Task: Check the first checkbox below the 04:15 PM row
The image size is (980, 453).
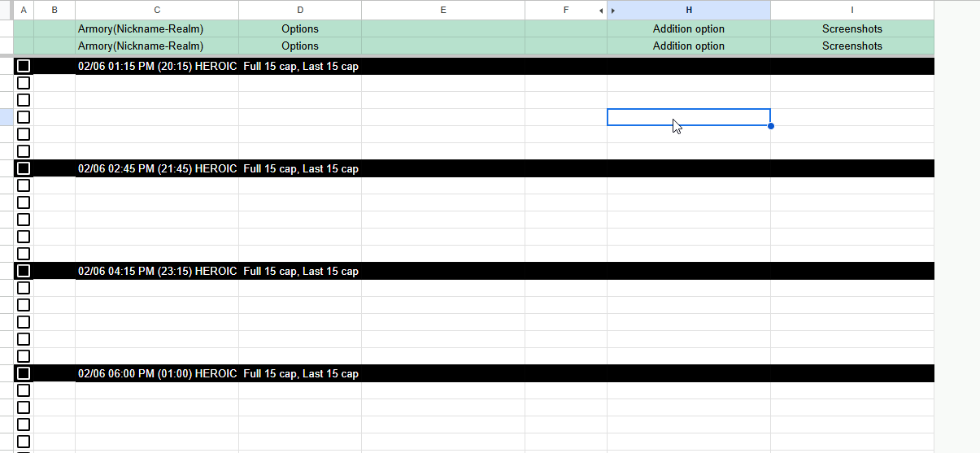Action: [x=24, y=288]
